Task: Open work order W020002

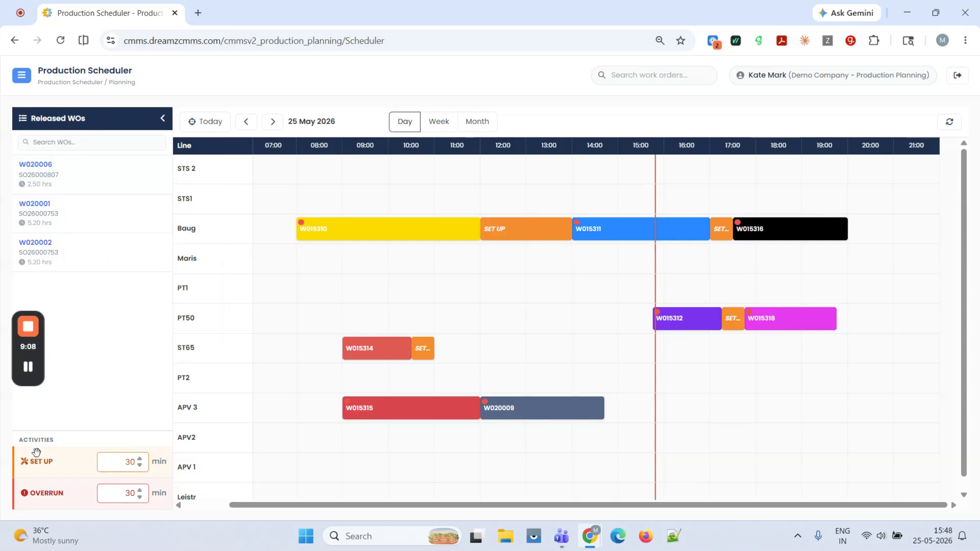Action: click(36, 242)
